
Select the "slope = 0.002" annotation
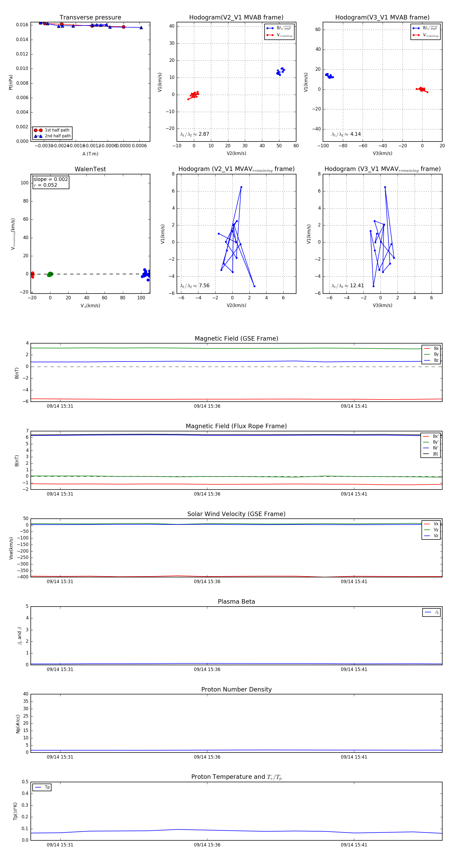(50, 179)
